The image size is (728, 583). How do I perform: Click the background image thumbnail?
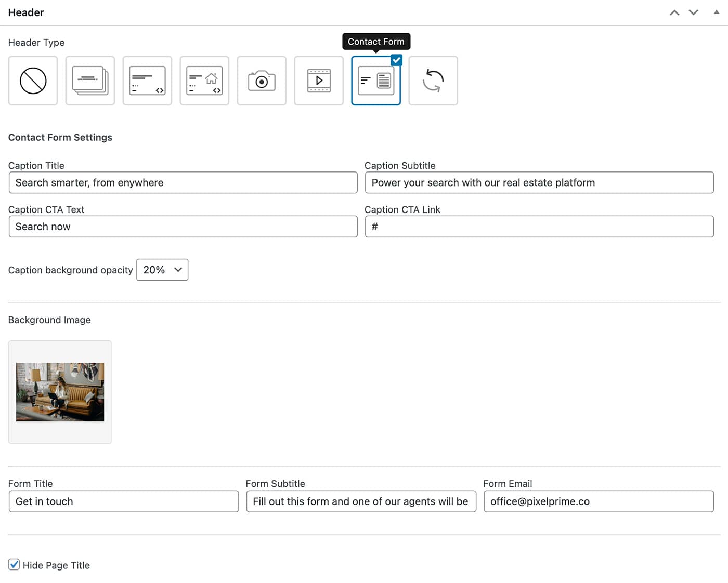pyautogui.click(x=60, y=392)
